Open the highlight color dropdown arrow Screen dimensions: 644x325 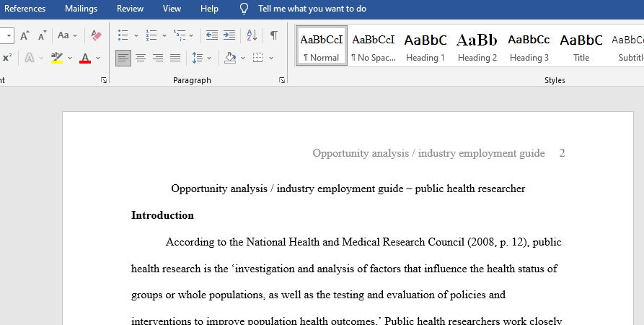coord(70,58)
